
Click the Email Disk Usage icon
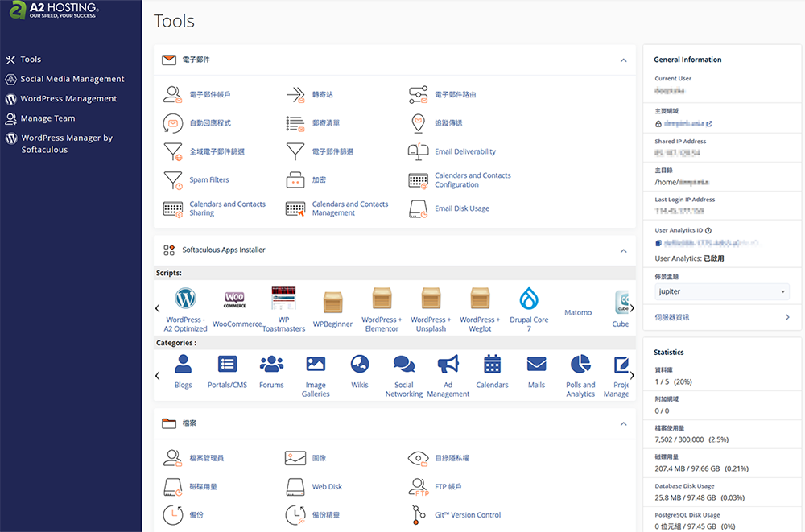(419, 208)
